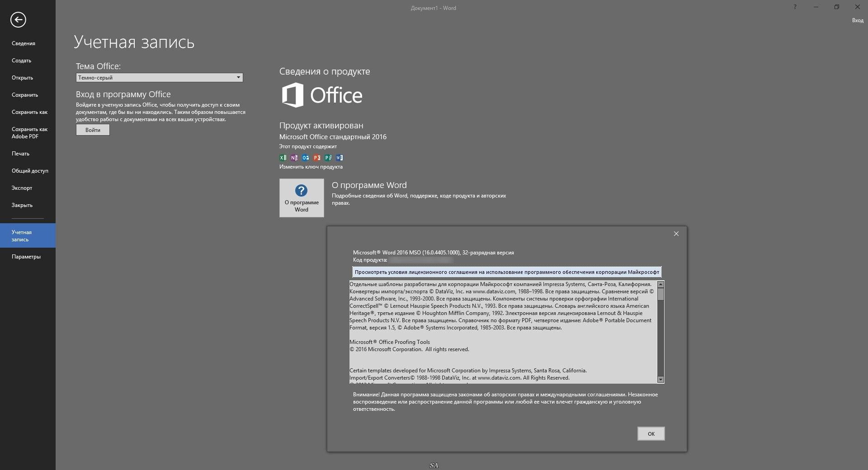This screenshot has height=470, width=868.
Task: Click the 'Продукт активирован' heading
Action: tap(321, 126)
